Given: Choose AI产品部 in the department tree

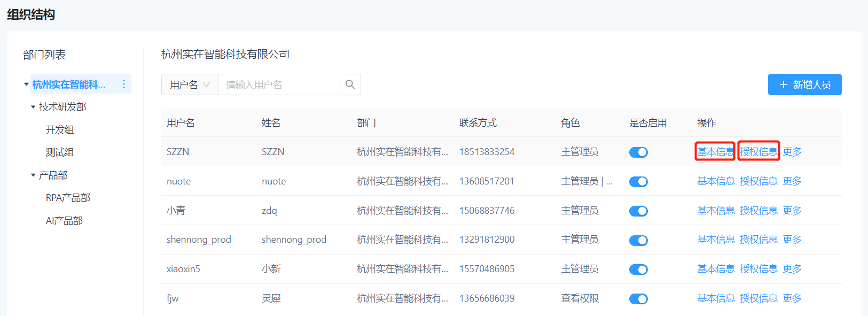Looking at the screenshot, I should pos(64,221).
